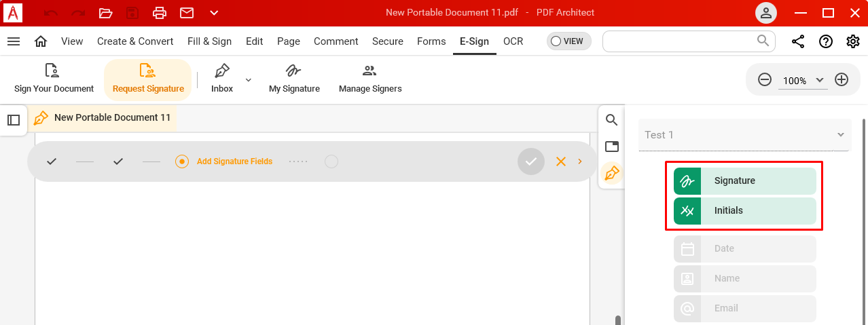Viewport: 868px width, 325px height.
Task: Open the Test 1 signer dropdown
Action: (744, 135)
